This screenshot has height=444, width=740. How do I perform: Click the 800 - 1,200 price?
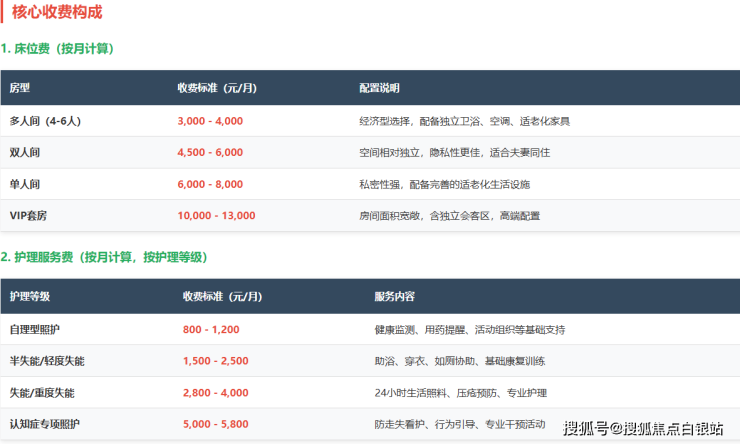212,329
